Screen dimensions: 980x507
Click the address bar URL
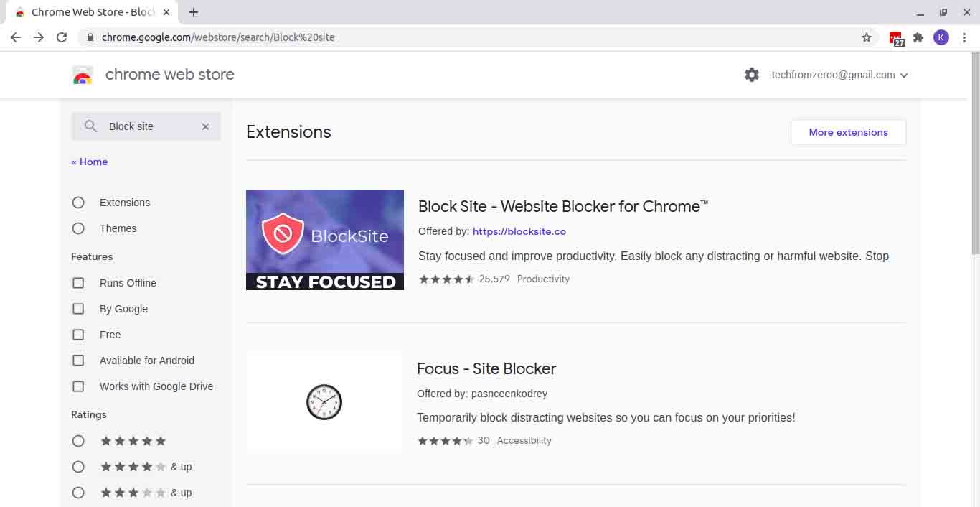tap(218, 37)
